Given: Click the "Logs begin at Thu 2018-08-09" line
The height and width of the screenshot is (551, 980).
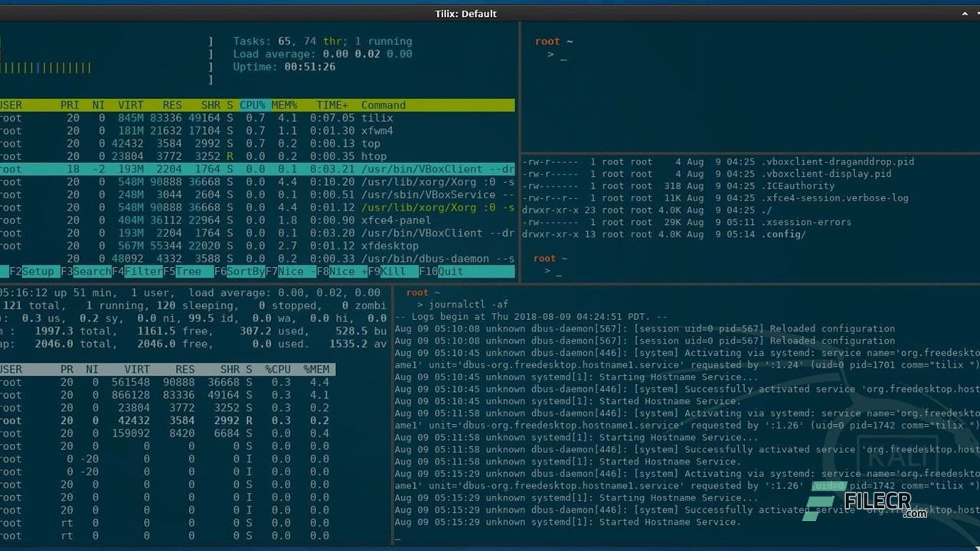Looking at the screenshot, I should [531, 317].
